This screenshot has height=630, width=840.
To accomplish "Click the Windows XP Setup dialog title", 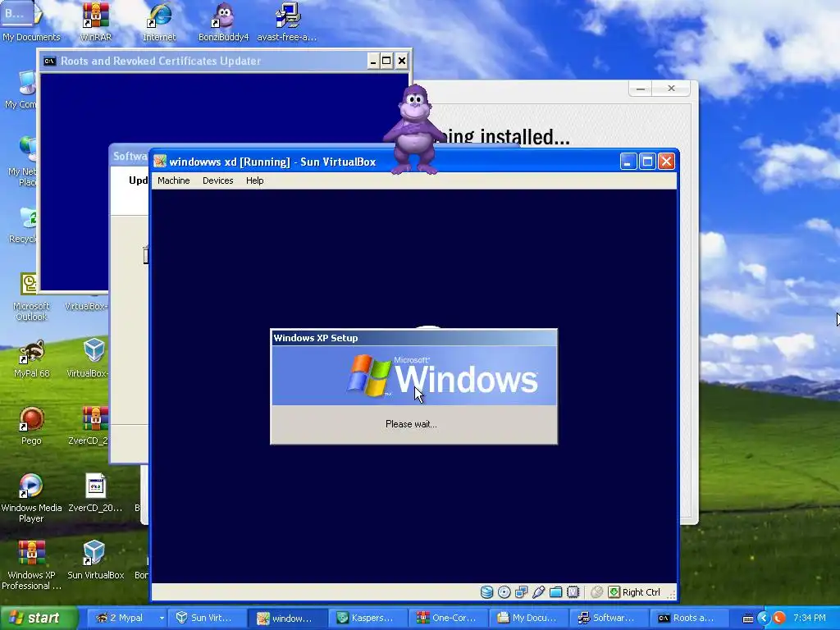I will 316,338.
